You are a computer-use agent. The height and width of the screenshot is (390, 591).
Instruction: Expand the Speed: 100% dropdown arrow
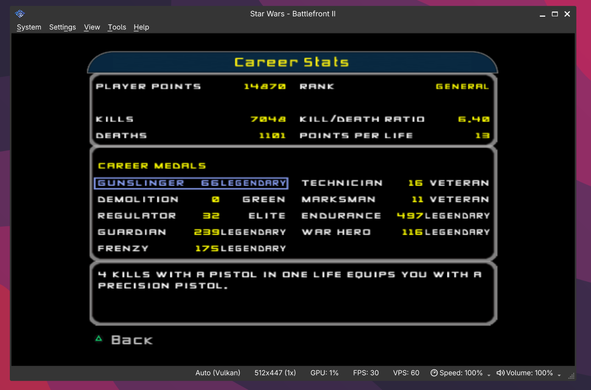489,375
